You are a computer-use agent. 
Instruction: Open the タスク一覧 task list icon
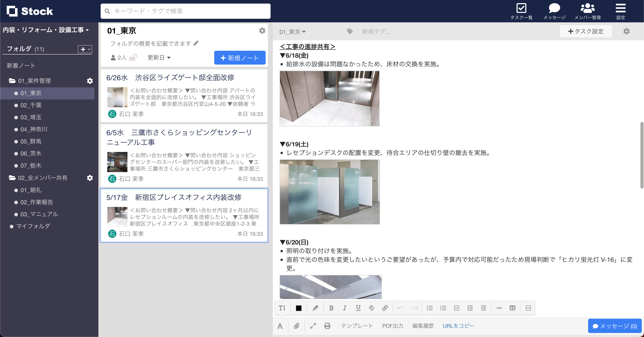click(x=521, y=11)
